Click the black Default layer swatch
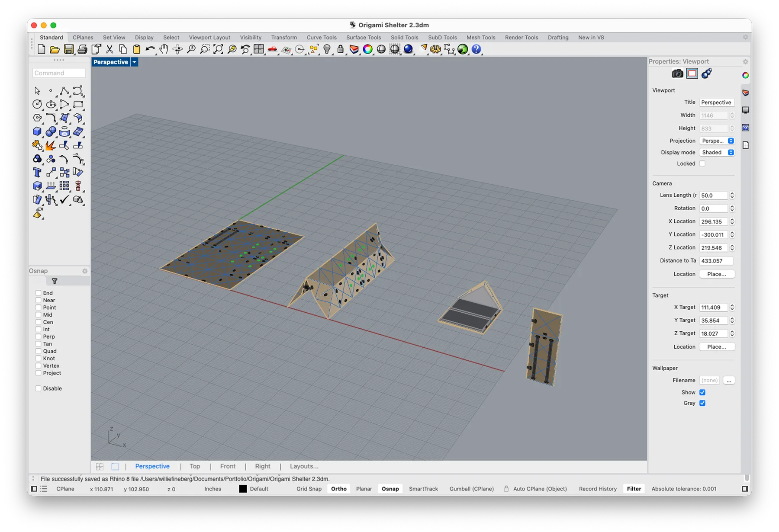The height and width of the screenshot is (532, 779). point(243,489)
